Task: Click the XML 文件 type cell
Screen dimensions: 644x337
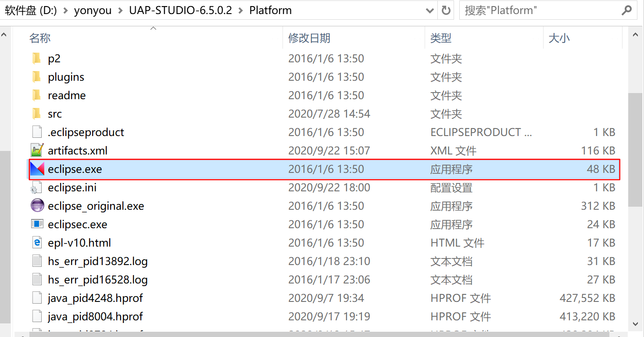Action: (x=453, y=151)
